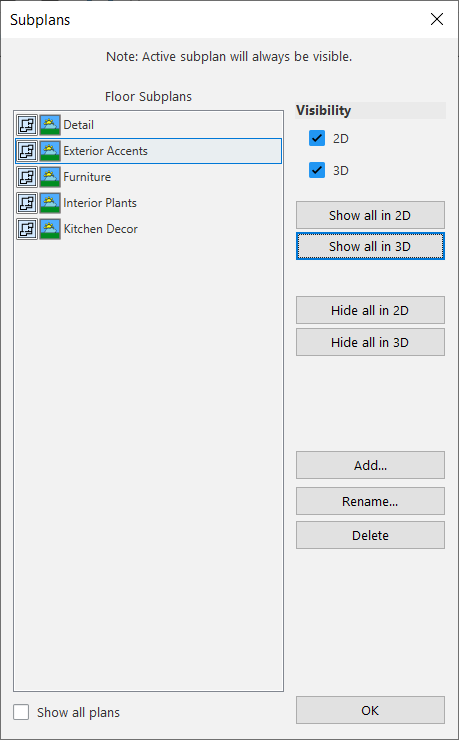Toggle 2D floor plan icon for Detail

[x=27, y=125]
